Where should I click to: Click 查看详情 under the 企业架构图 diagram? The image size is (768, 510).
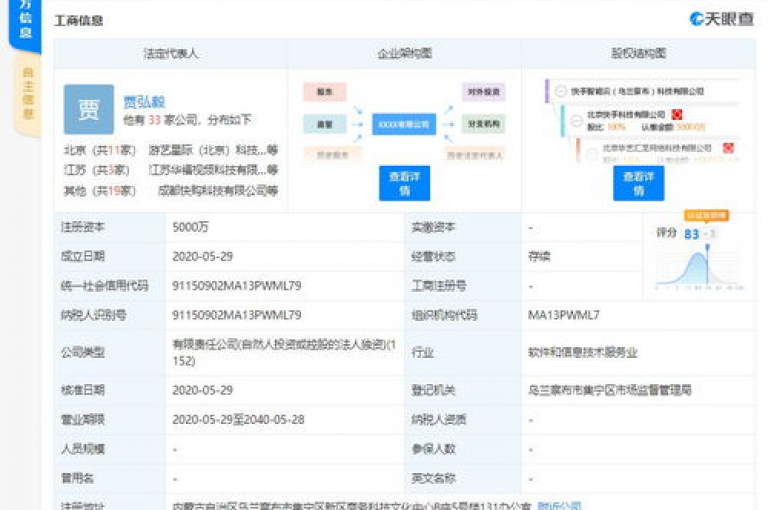coord(405,183)
